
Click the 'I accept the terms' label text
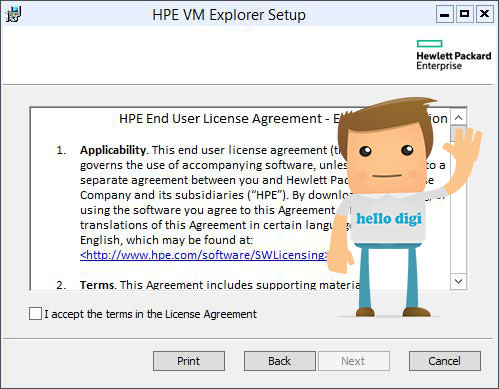151,314
